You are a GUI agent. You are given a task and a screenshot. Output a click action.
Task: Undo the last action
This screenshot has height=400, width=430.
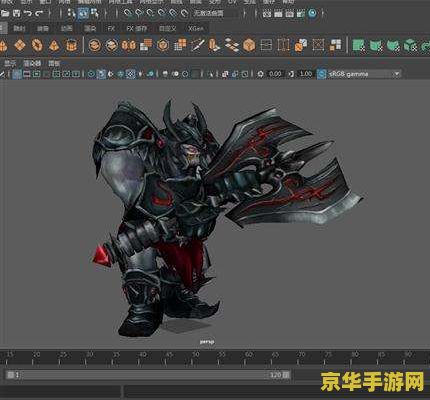pyautogui.click(x=28, y=14)
